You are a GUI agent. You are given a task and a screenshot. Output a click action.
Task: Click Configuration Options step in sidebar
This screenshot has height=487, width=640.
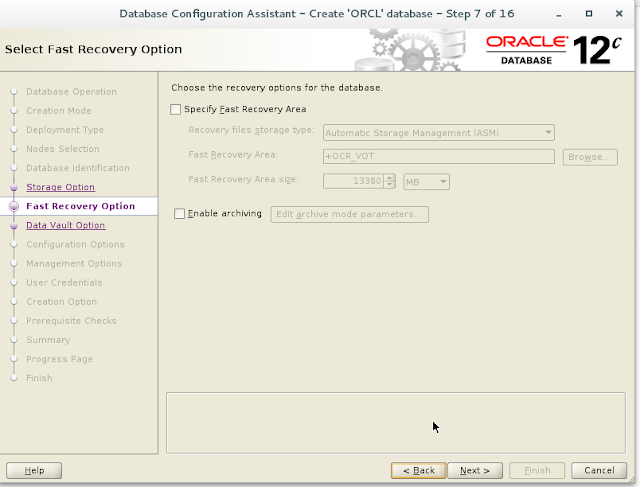75,245
